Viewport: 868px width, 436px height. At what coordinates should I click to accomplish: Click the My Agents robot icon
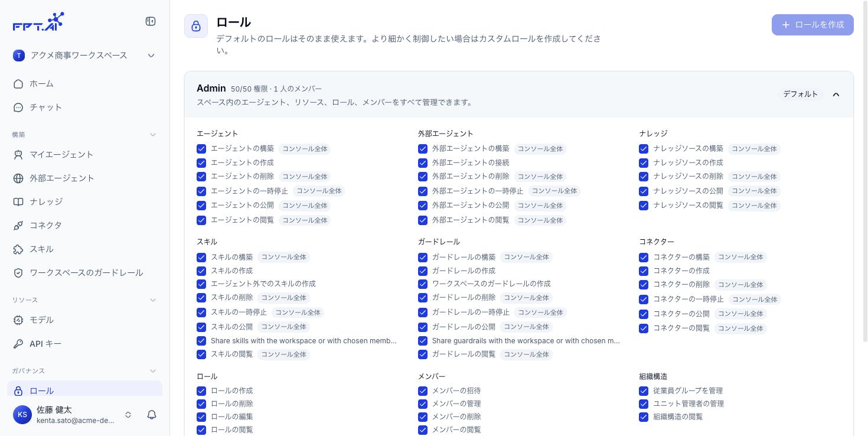pyautogui.click(x=18, y=155)
